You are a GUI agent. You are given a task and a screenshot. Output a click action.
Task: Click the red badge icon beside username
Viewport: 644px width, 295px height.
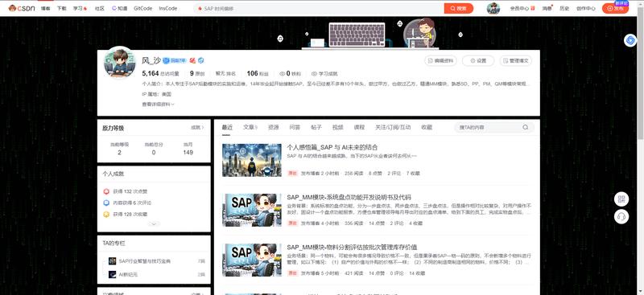point(192,61)
